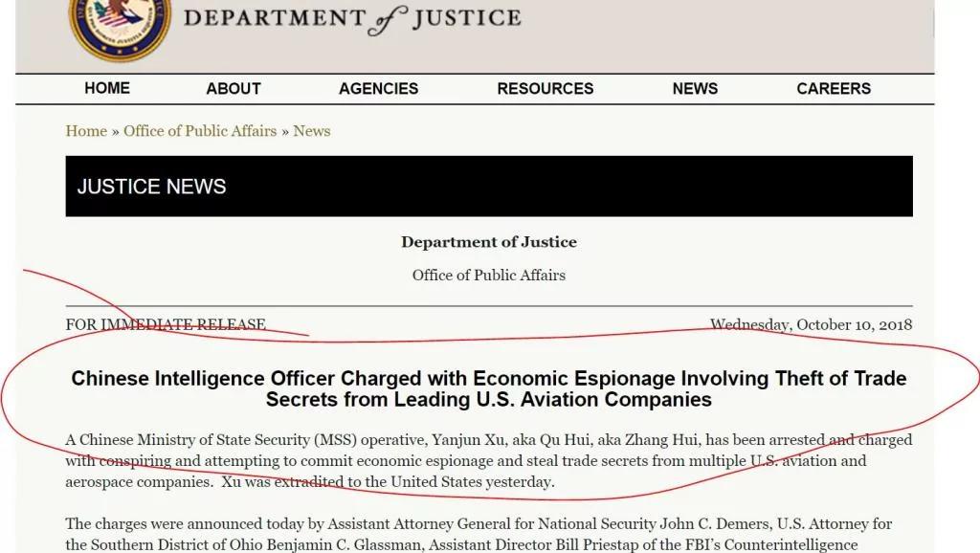The width and height of the screenshot is (980, 553).
Task: Click the paragraph about Yanjun Xu's arrest
Action: (489, 460)
